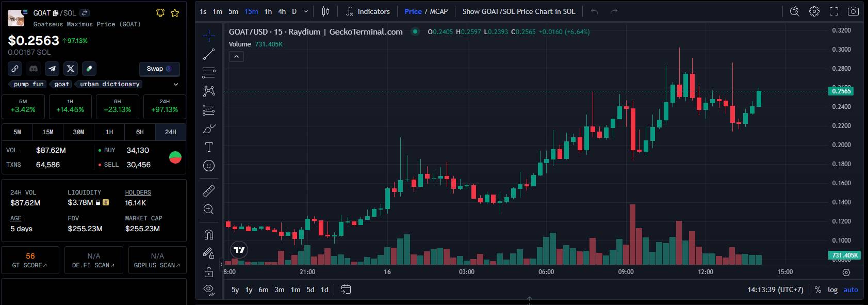Click the AGE label link
868x305 pixels.
(x=16, y=218)
